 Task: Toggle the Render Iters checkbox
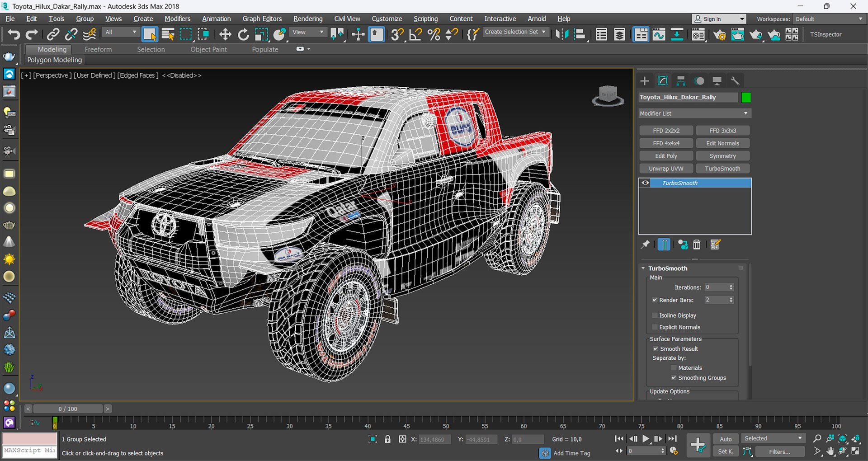[655, 300]
